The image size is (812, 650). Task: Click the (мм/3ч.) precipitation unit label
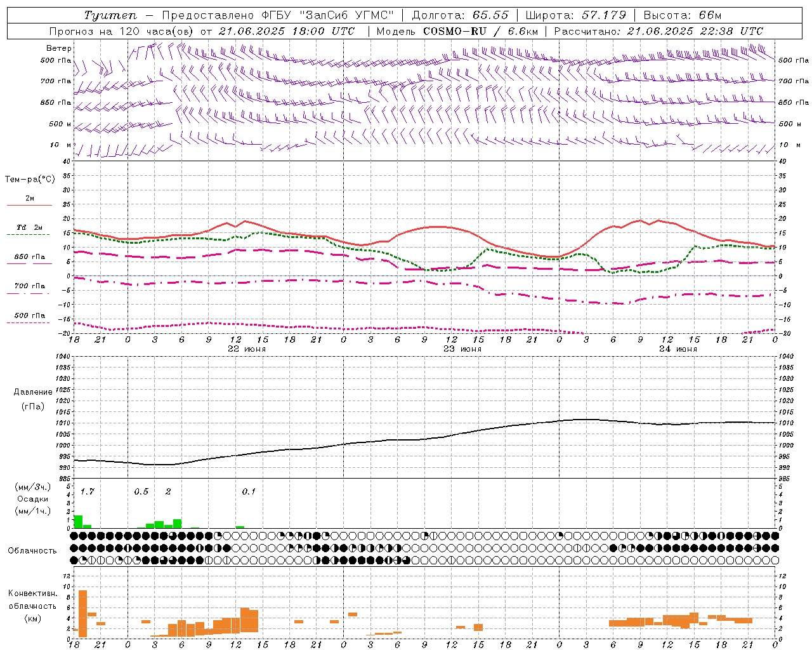tap(33, 487)
